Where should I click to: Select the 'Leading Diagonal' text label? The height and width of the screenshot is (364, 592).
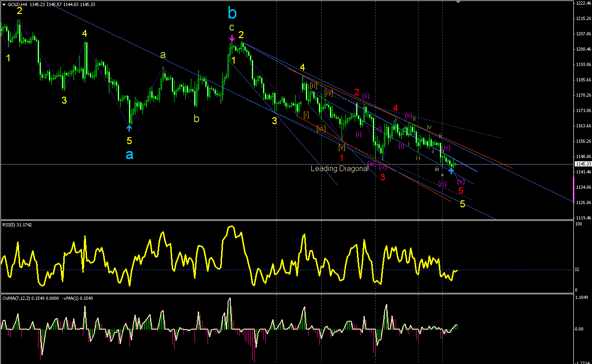[340, 168]
